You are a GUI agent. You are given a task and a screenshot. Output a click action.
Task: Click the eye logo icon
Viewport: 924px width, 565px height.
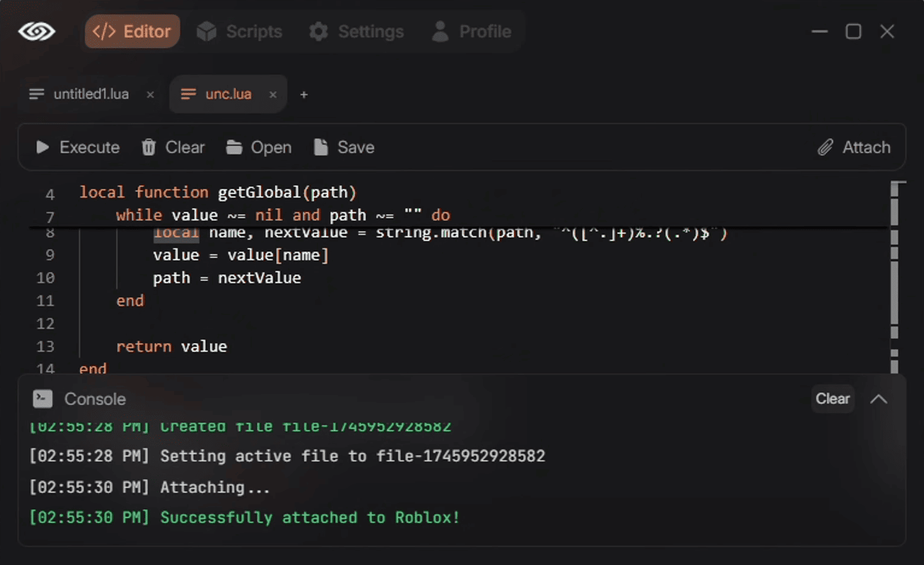[x=37, y=31]
